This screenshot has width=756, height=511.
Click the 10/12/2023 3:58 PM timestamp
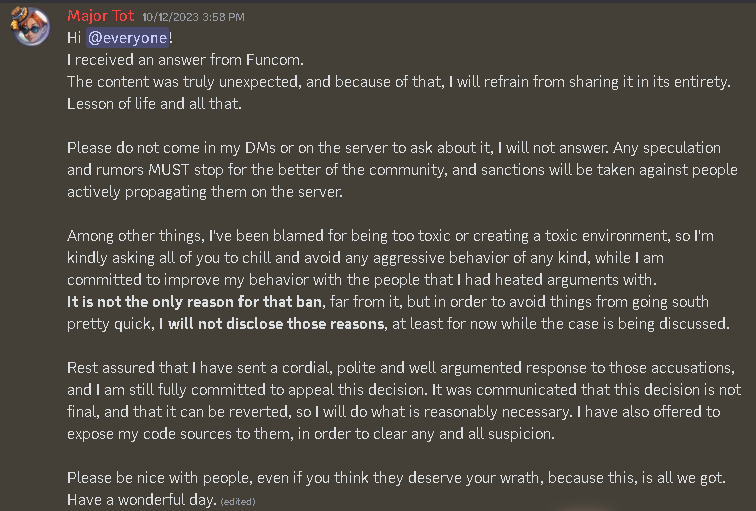pos(193,18)
